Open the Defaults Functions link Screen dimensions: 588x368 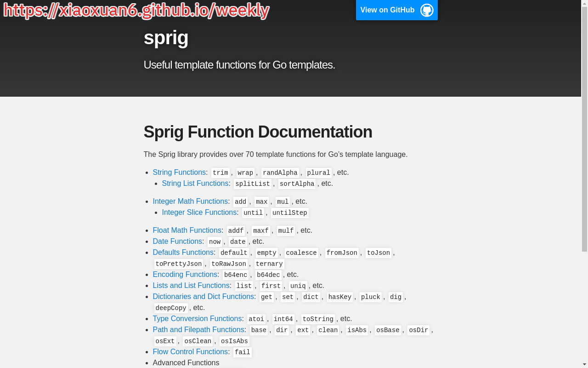click(183, 253)
